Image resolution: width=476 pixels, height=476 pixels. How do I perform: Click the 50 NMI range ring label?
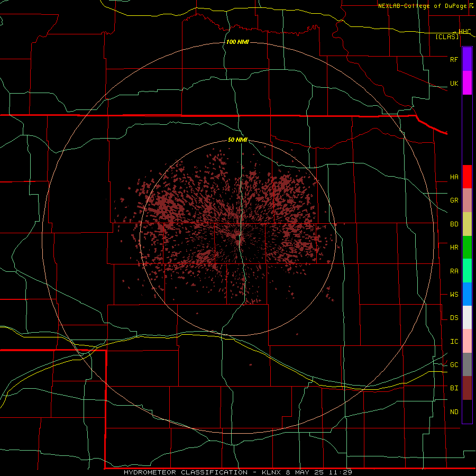(237, 140)
